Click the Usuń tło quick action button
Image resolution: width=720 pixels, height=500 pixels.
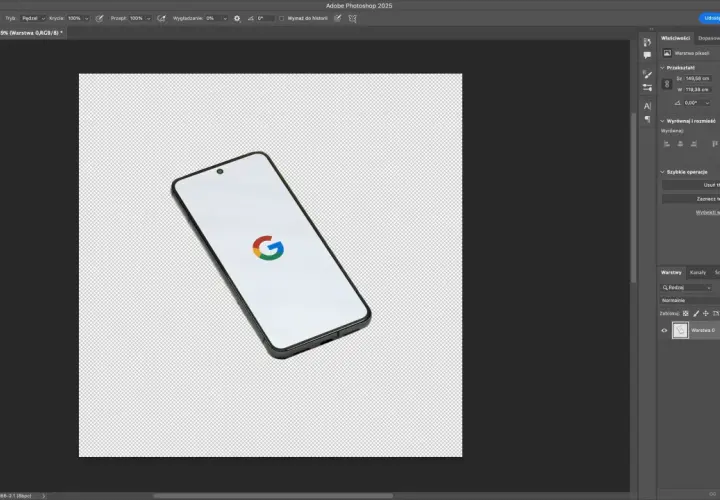[691, 185]
